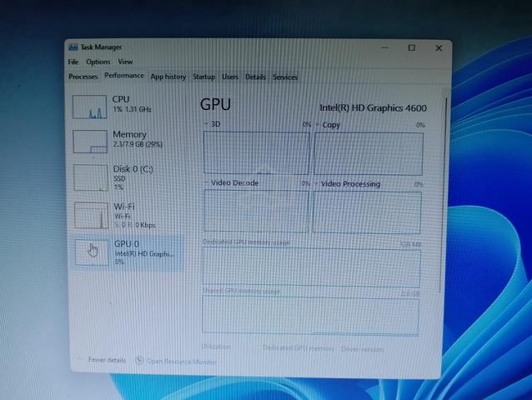The height and width of the screenshot is (400, 532).
Task: Select the Performance tab
Action: pyautogui.click(x=124, y=76)
